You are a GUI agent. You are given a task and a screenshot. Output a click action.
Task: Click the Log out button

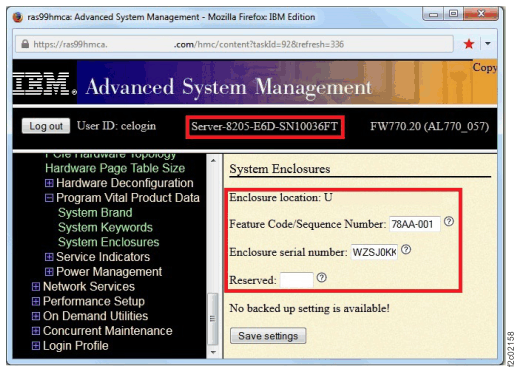tap(46, 126)
